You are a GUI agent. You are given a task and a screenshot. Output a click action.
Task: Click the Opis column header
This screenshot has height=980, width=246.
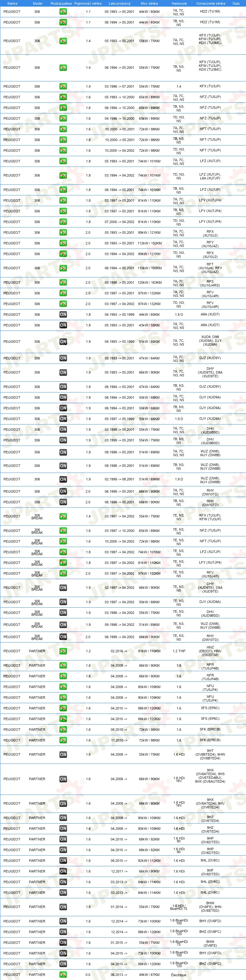point(236,3)
